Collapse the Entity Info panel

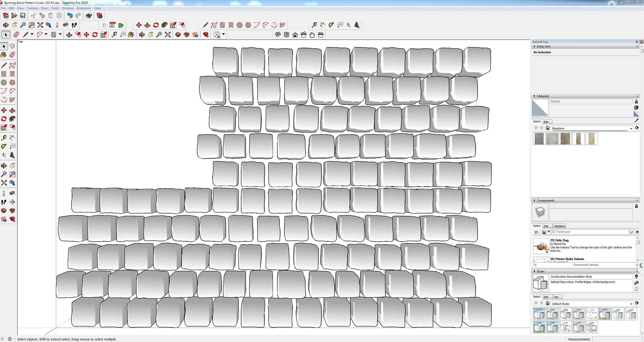pyautogui.click(x=534, y=47)
